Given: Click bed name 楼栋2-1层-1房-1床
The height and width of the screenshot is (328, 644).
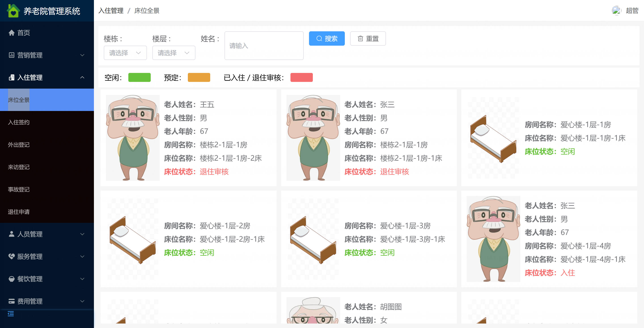Looking at the screenshot, I should coord(411,158).
